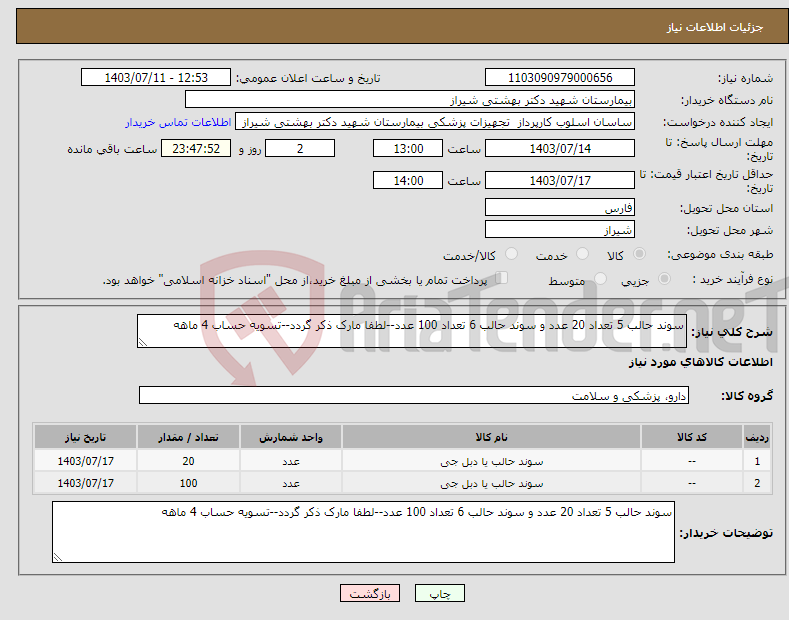Click the عدد unit cell in row 1

291,461
